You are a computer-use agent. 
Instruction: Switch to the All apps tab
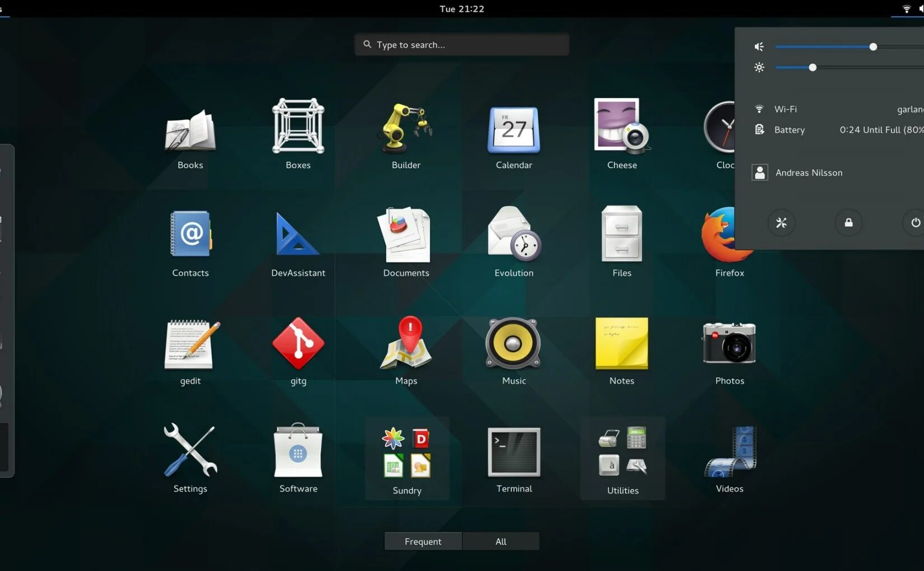pyautogui.click(x=501, y=541)
